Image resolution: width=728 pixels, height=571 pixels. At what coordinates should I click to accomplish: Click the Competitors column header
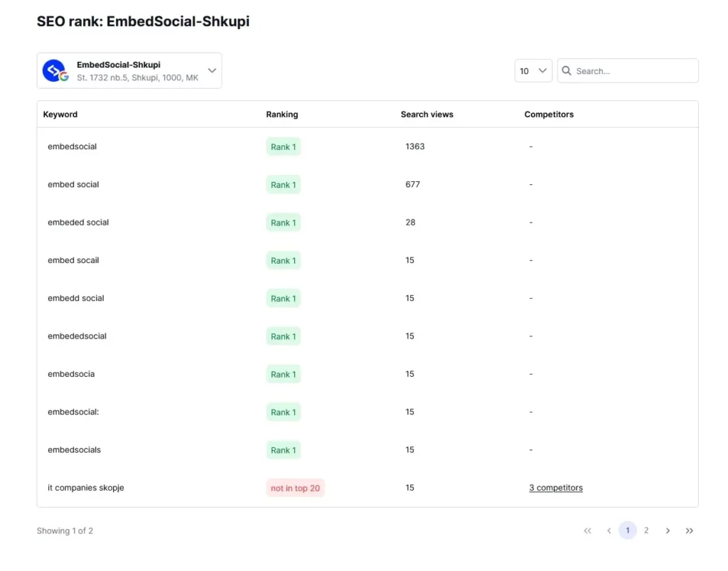[549, 114]
